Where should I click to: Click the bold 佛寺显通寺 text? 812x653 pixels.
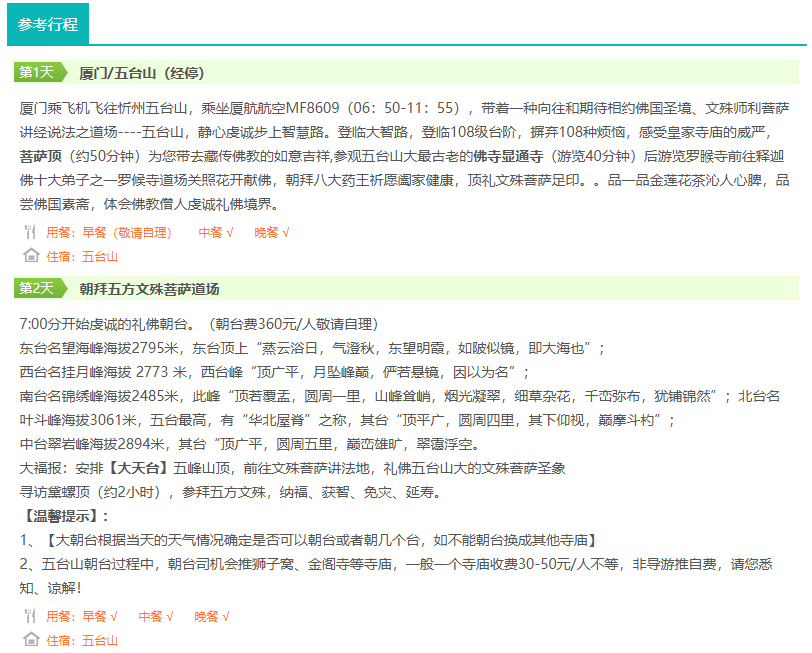(x=508, y=156)
